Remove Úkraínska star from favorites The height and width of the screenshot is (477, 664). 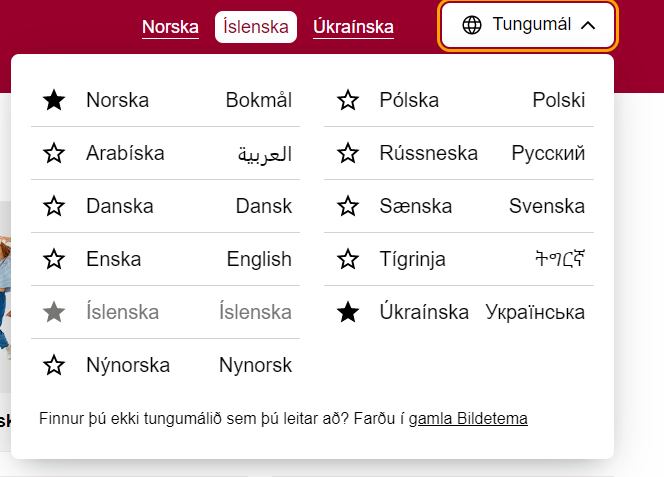pyautogui.click(x=348, y=312)
